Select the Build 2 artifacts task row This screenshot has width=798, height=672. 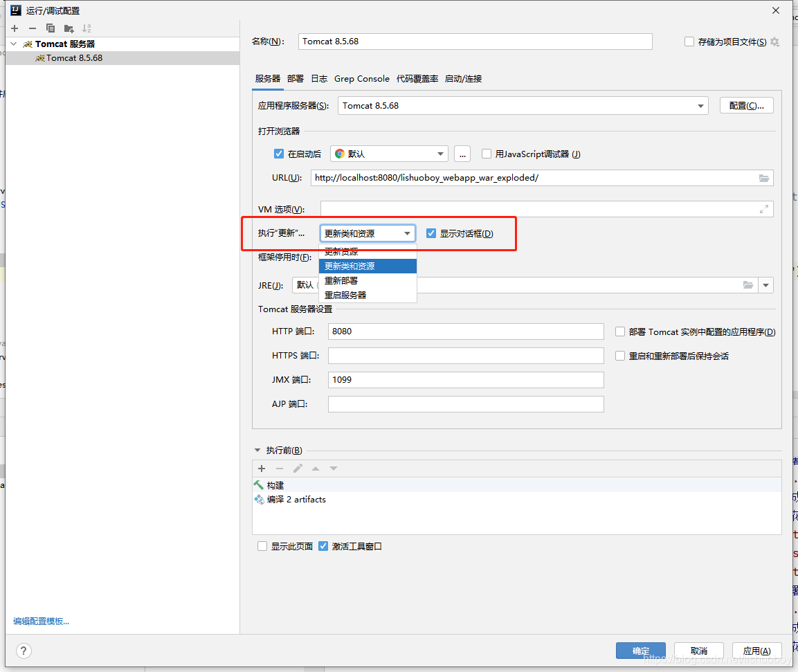coord(516,500)
